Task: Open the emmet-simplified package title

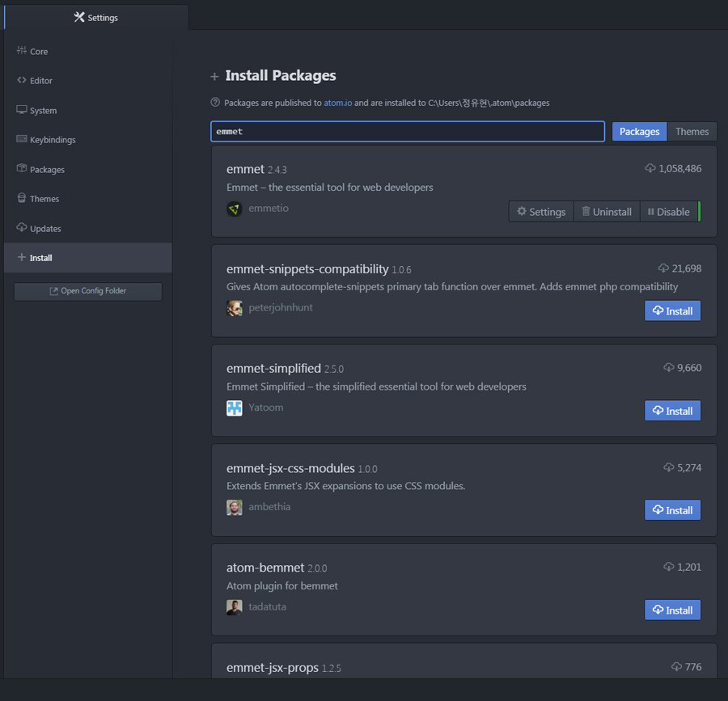Action: pyautogui.click(x=273, y=369)
